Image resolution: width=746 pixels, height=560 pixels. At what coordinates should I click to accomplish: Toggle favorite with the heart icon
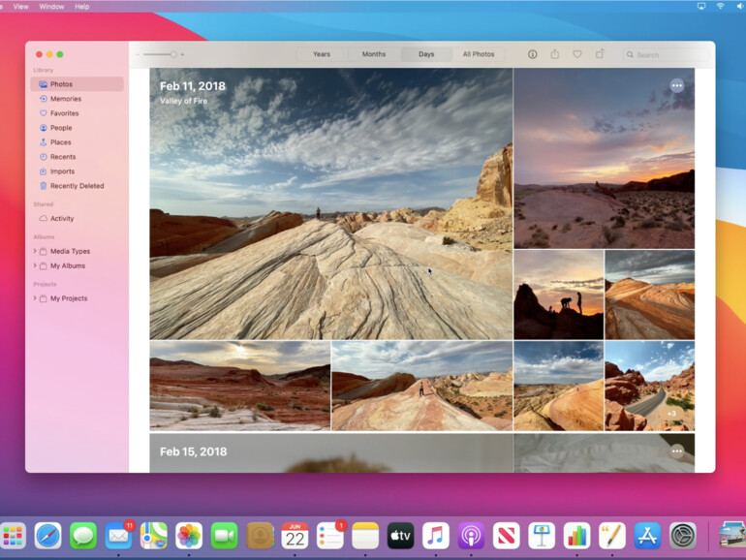click(577, 54)
